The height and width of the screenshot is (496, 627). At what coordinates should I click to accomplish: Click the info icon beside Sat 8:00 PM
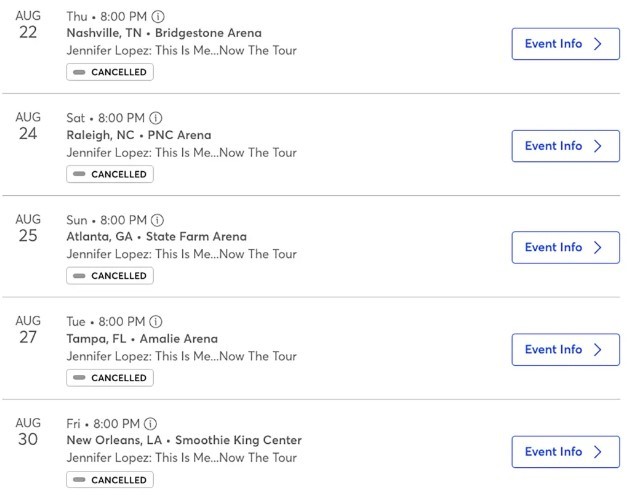click(156, 118)
